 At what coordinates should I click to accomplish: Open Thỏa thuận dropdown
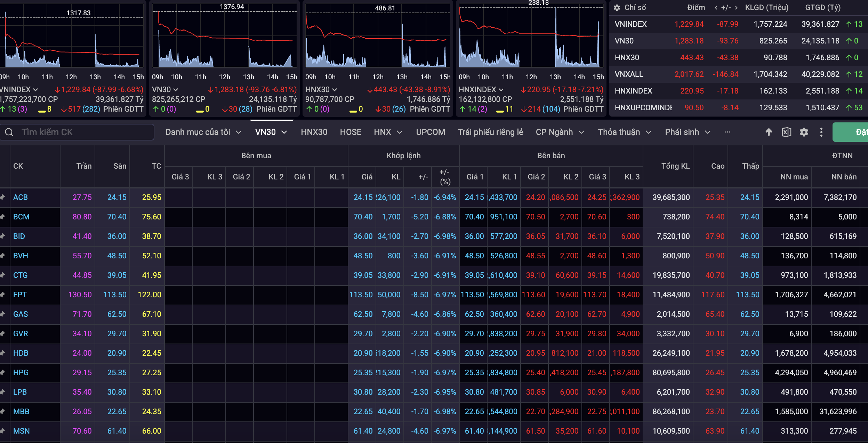[625, 132]
